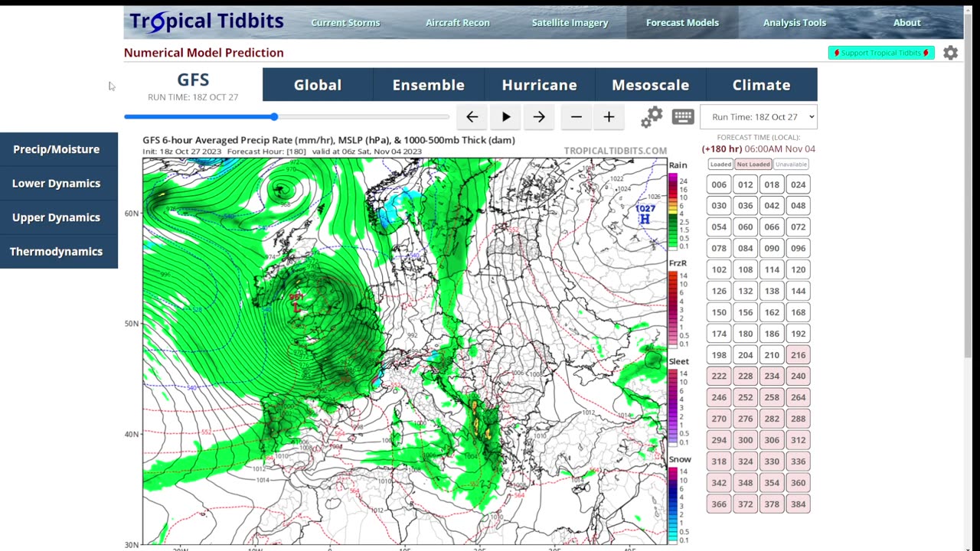Step forward one forecast frame with right arrow
Viewport: 980px width, 551px height.
pos(539,117)
